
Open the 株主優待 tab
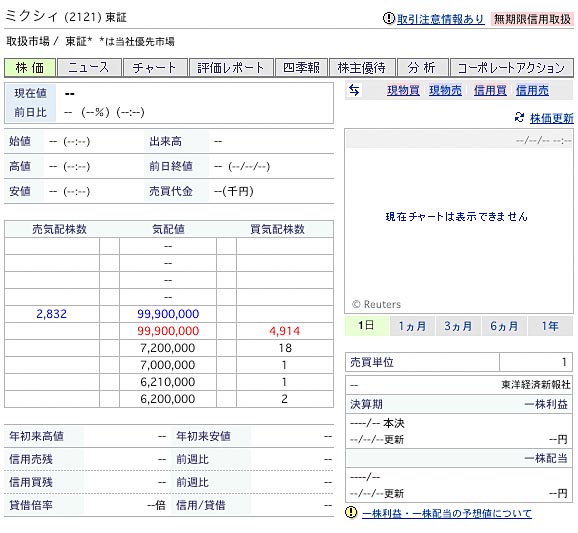pos(362,67)
